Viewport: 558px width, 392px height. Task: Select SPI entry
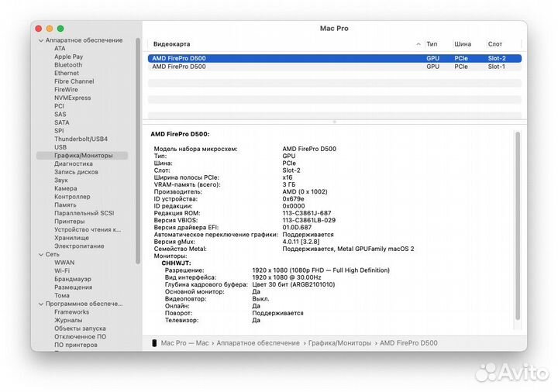(x=59, y=131)
